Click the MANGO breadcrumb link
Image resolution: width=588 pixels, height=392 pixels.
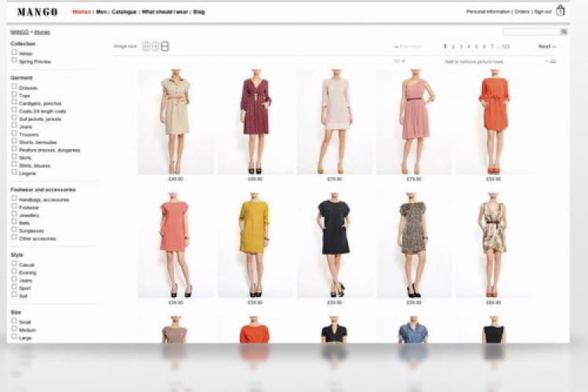point(20,32)
